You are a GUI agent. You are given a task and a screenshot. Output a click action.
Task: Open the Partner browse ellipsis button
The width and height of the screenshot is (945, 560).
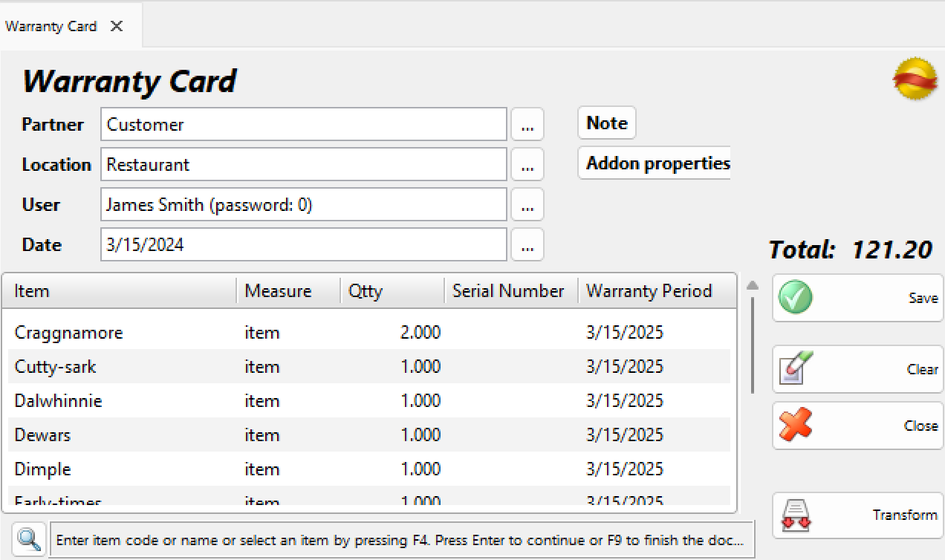click(527, 125)
